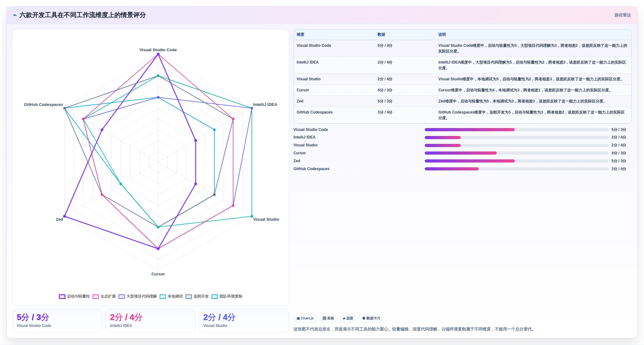Select the IntelliJ IDEA table row name

point(307,62)
